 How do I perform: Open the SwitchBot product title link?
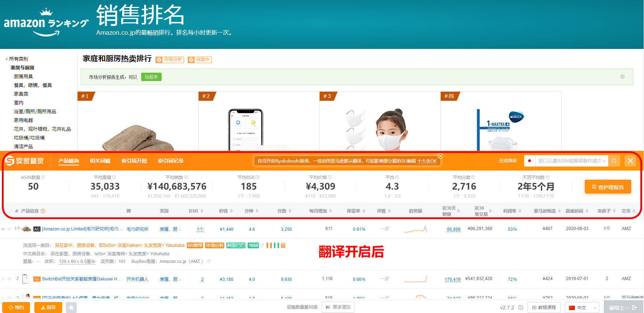pyautogui.click(x=82, y=279)
